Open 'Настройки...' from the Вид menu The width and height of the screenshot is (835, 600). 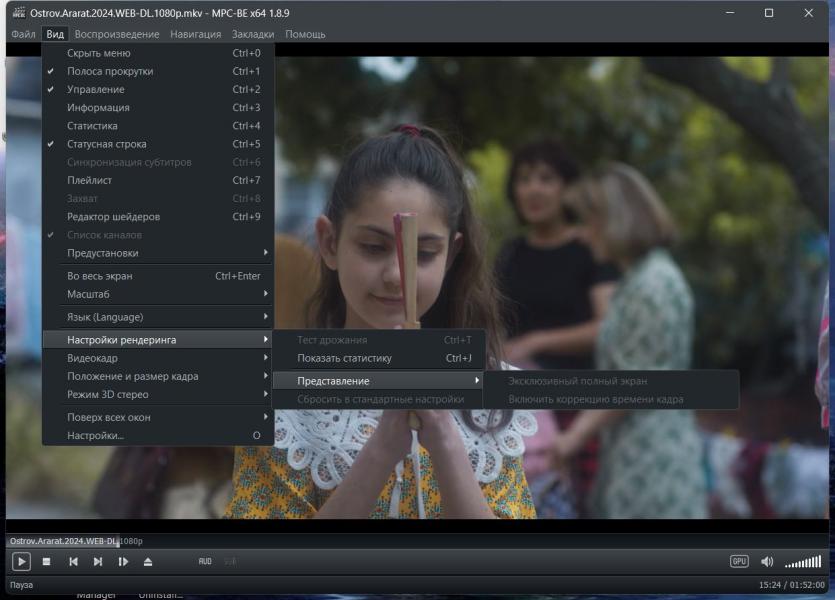point(96,435)
